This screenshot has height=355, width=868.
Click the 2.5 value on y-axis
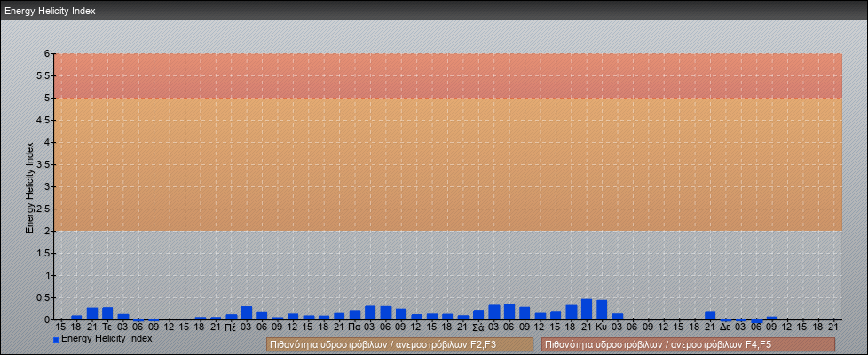(x=43, y=209)
